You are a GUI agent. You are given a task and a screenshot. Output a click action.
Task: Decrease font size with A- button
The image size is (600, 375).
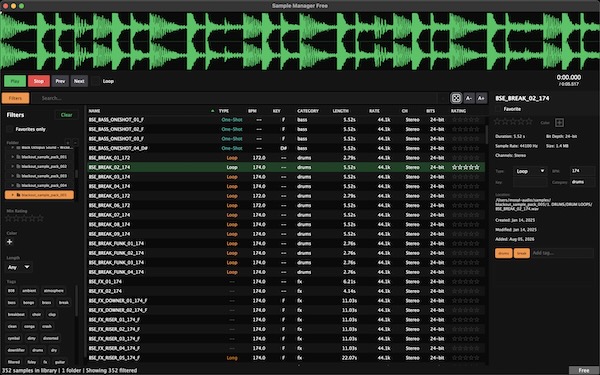469,98
